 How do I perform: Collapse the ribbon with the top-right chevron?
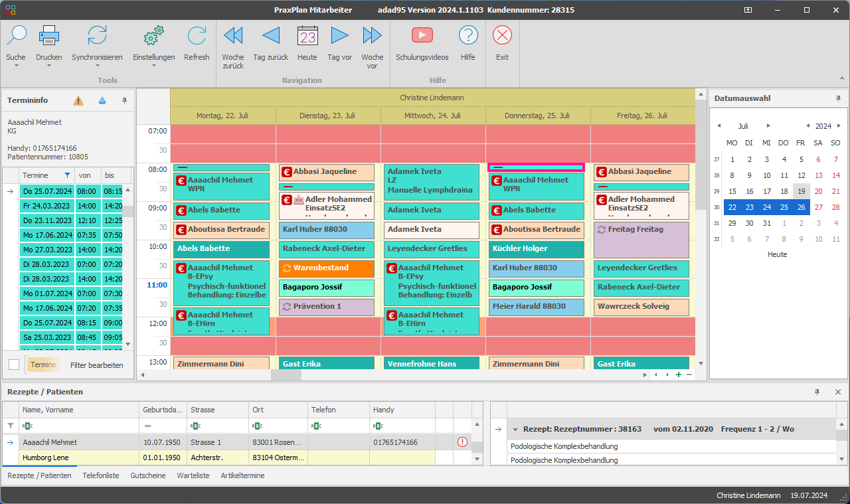point(842,80)
